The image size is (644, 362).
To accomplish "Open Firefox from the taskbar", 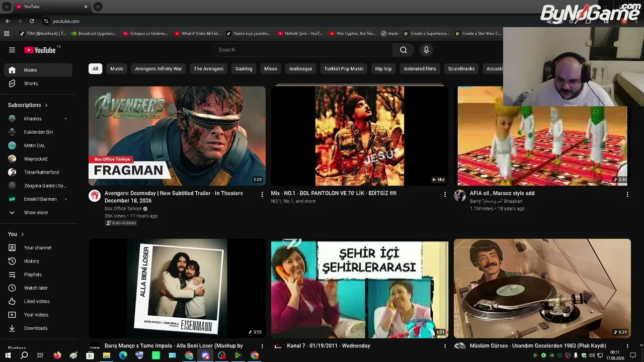I will (x=57, y=355).
